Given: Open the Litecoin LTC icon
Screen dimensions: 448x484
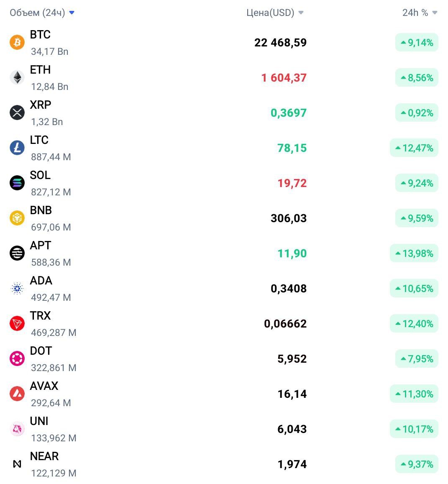Looking at the screenshot, I should [x=17, y=148].
